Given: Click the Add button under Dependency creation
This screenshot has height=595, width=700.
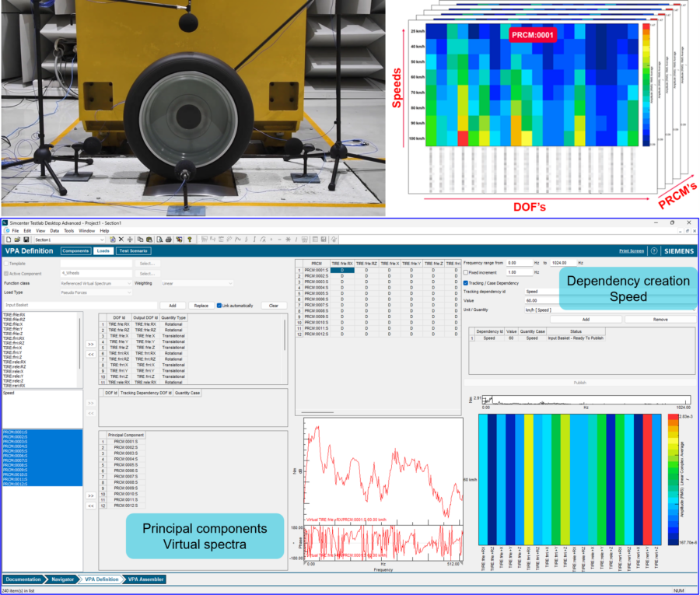Looking at the screenshot, I should click(x=586, y=319).
